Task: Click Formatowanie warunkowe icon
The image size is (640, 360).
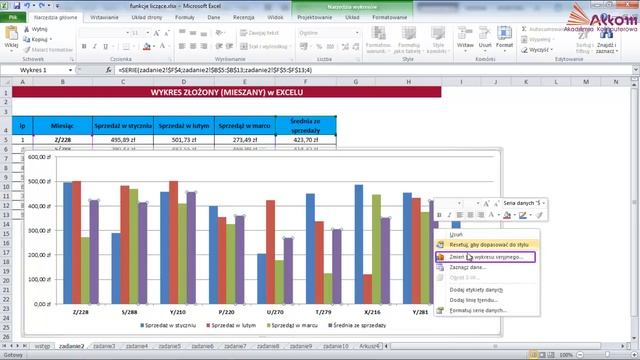Action: point(378,33)
